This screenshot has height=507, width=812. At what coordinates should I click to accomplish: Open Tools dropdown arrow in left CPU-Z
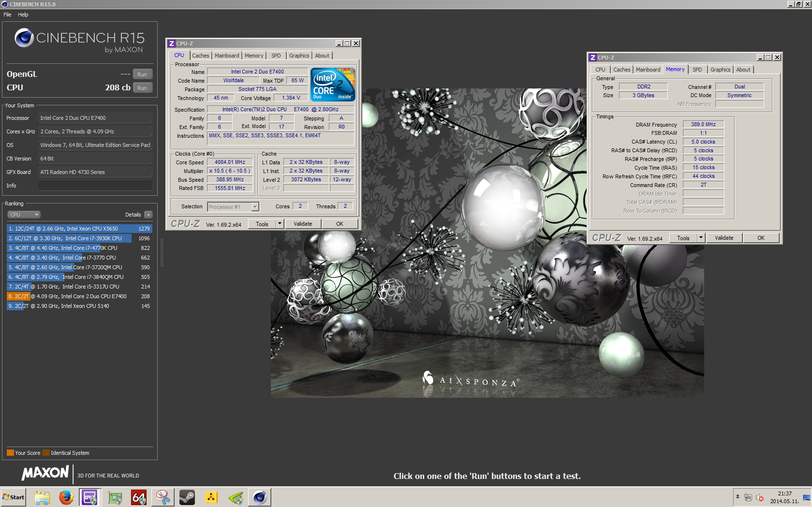tap(280, 224)
